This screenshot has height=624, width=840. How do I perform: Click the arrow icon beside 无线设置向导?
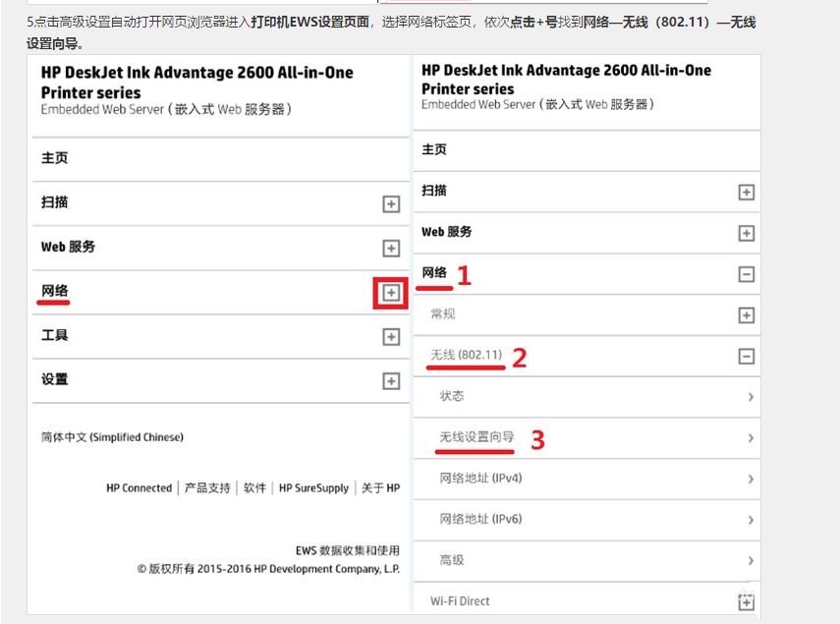tap(751, 438)
